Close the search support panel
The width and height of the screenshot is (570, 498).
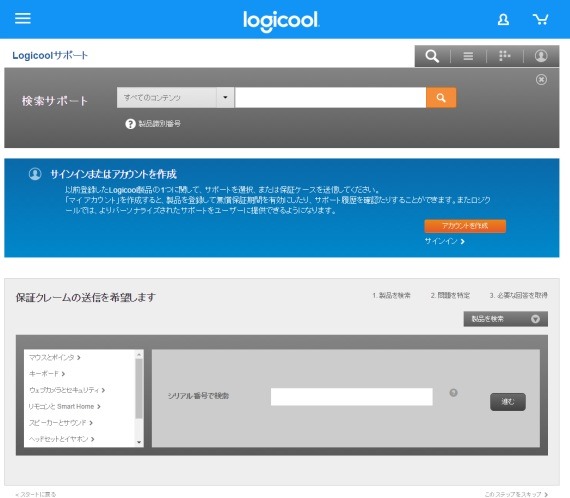coord(541,79)
